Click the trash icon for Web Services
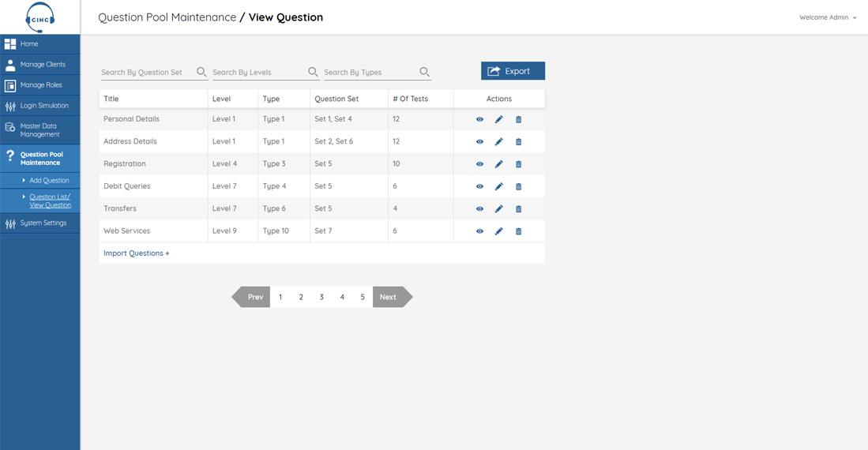Image resolution: width=868 pixels, height=450 pixels. click(519, 231)
